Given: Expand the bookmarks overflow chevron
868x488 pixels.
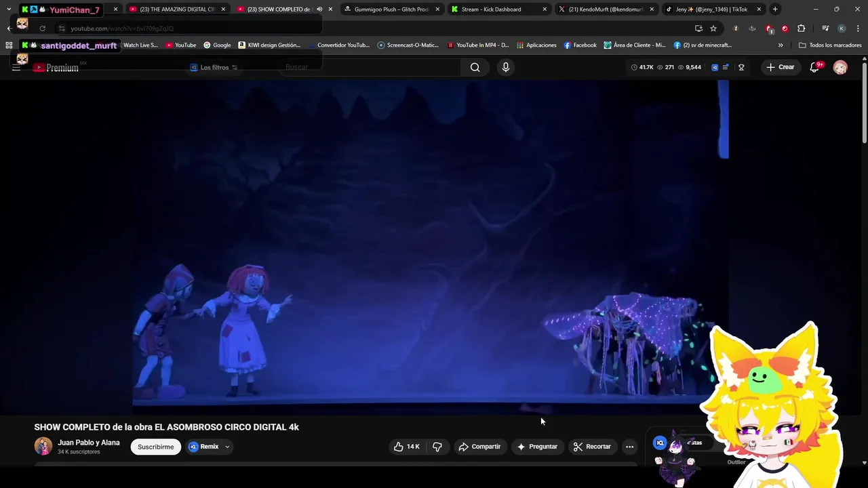Looking at the screenshot, I should pyautogui.click(x=781, y=45).
